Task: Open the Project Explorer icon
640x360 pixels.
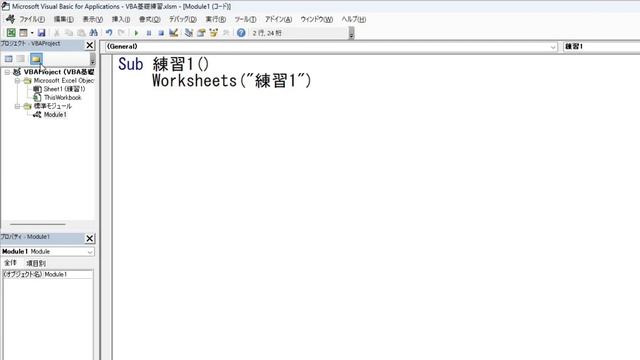Action: [189, 33]
